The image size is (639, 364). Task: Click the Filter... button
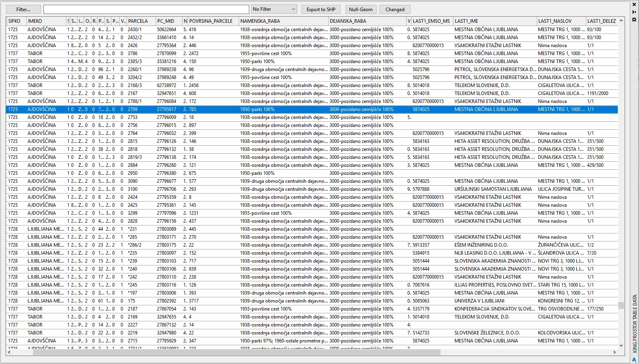23,10
